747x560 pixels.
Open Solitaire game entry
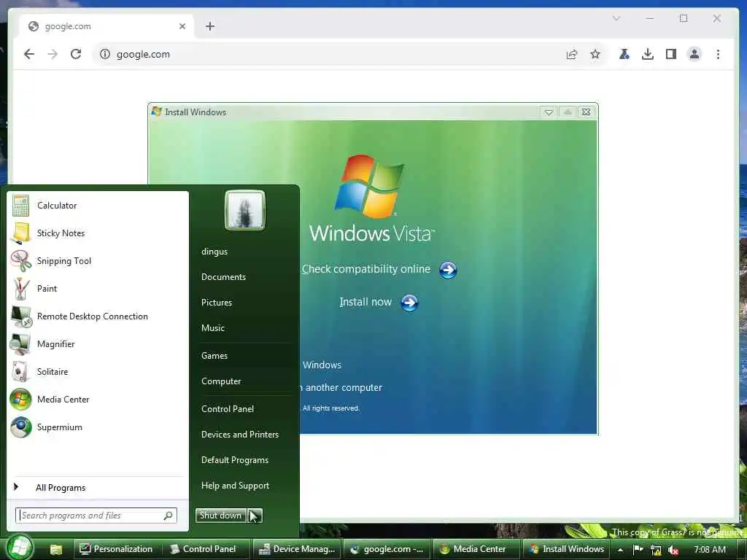pyautogui.click(x=98, y=371)
